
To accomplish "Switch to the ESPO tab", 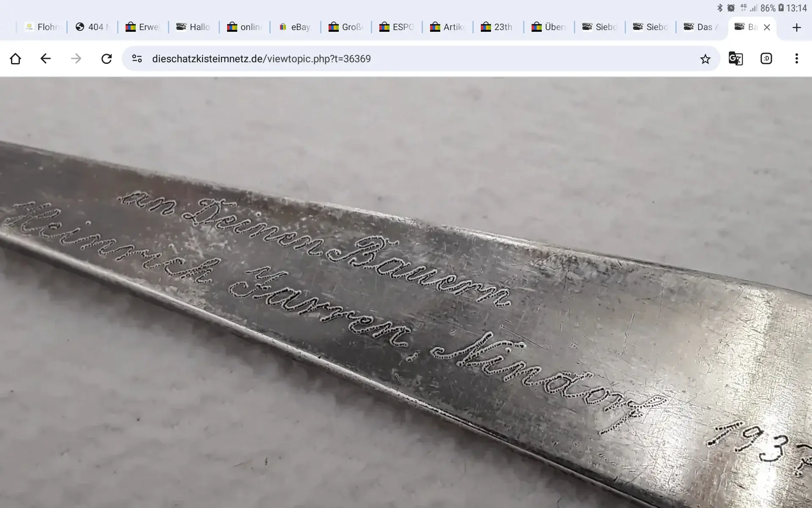I will (x=397, y=27).
